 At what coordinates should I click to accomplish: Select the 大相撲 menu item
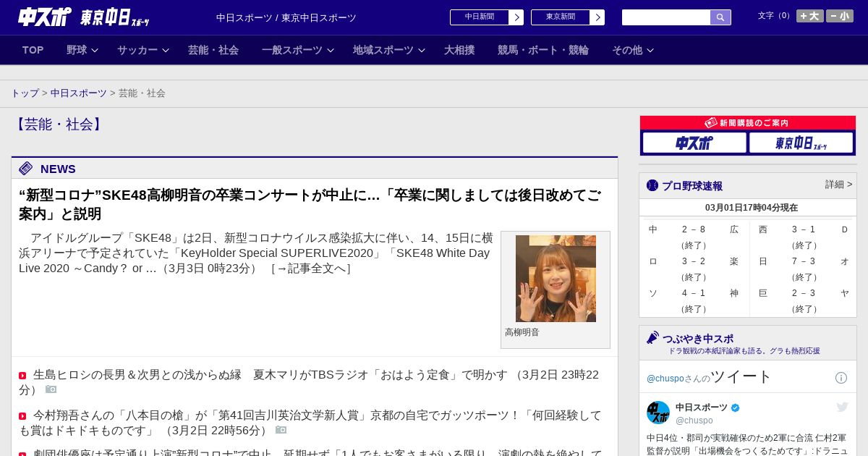pos(459,50)
